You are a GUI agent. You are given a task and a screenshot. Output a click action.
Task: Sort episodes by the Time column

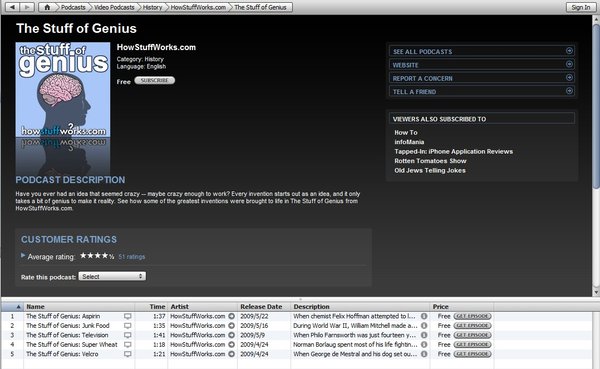pyautogui.click(x=151, y=307)
